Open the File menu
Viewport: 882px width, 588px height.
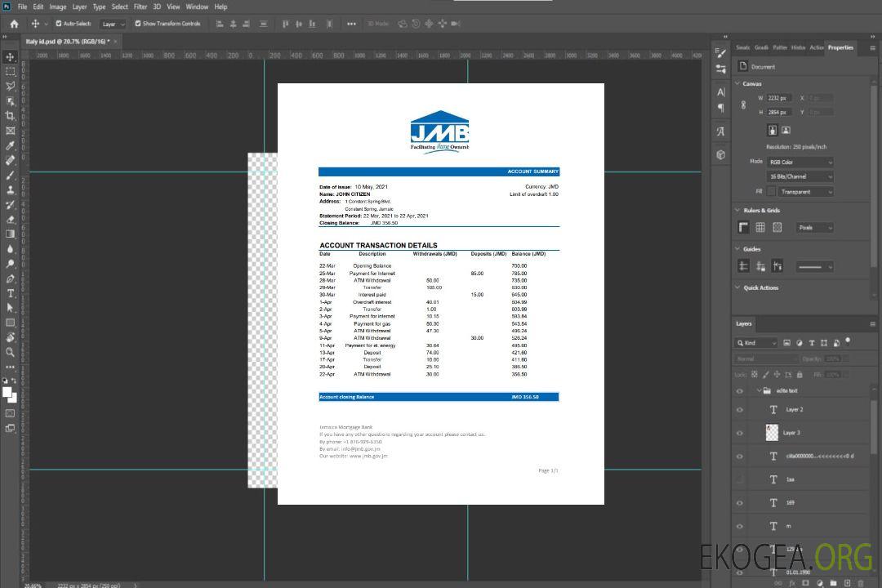(x=23, y=7)
